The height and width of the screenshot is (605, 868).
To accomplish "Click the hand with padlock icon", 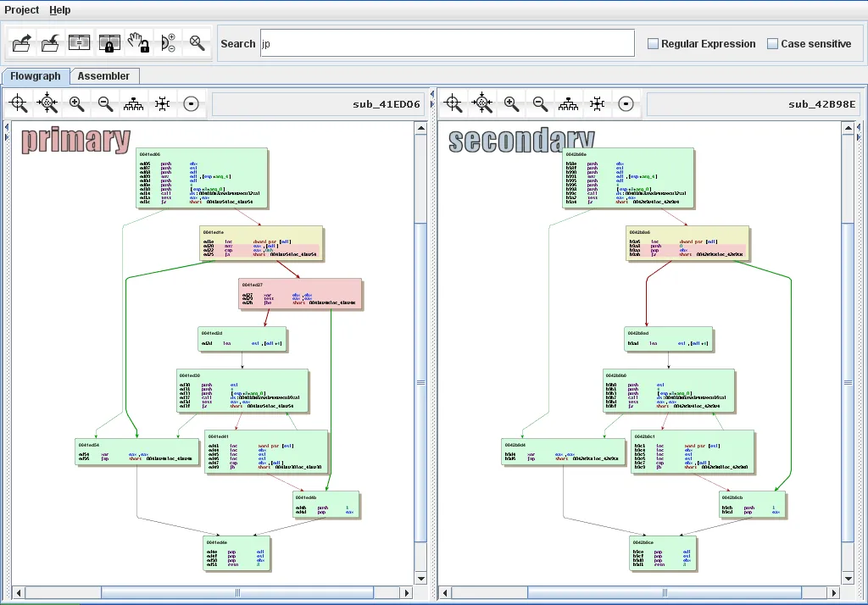I will click(x=138, y=42).
